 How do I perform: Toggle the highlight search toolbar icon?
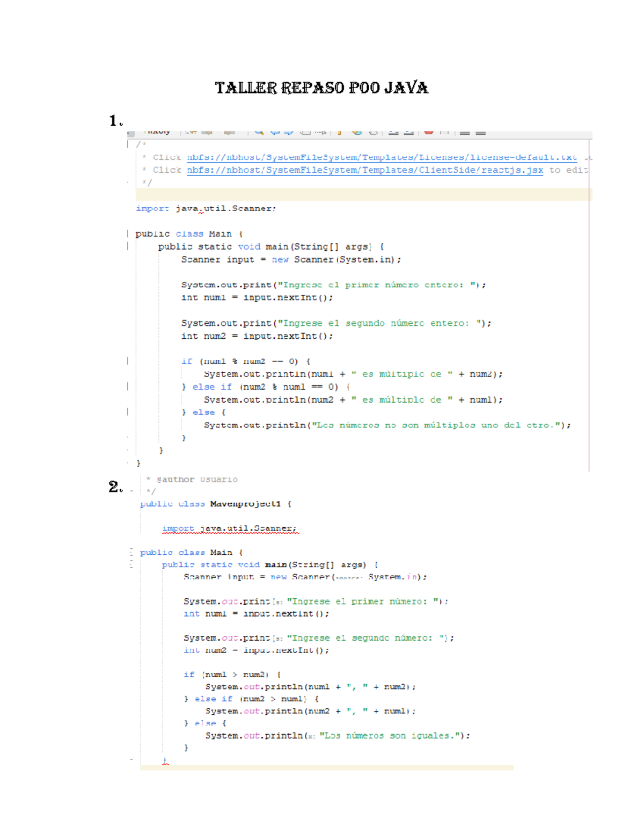pos(306,132)
